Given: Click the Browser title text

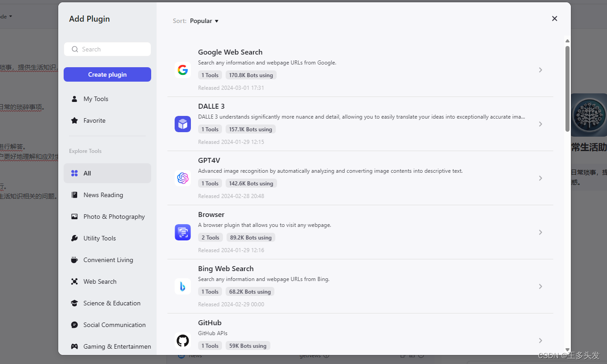Looking at the screenshot, I should tap(211, 215).
